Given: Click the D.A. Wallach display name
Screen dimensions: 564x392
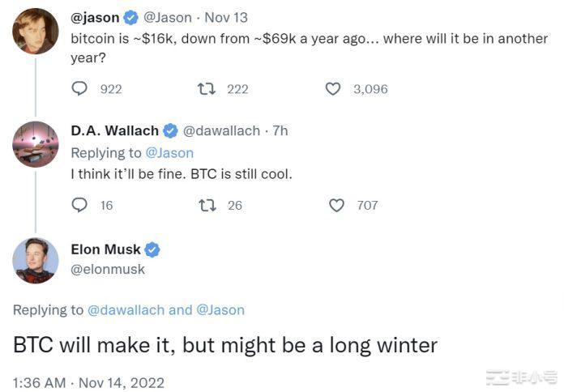Looking at the screenshot, I should tap(114, 130).
